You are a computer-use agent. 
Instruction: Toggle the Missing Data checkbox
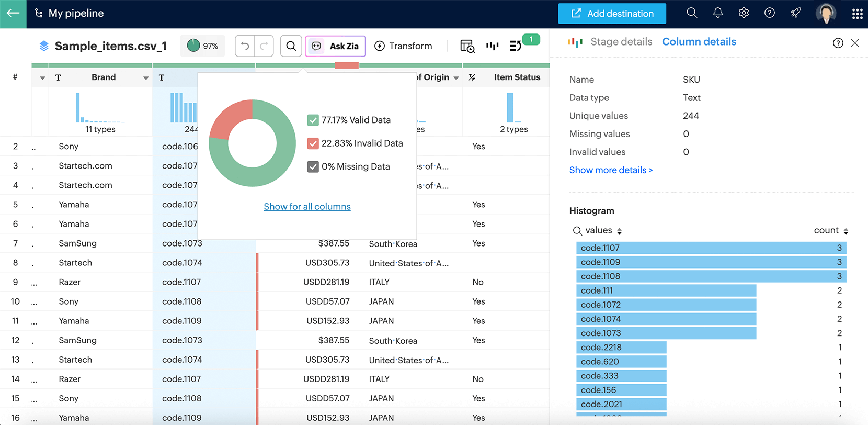313,167
